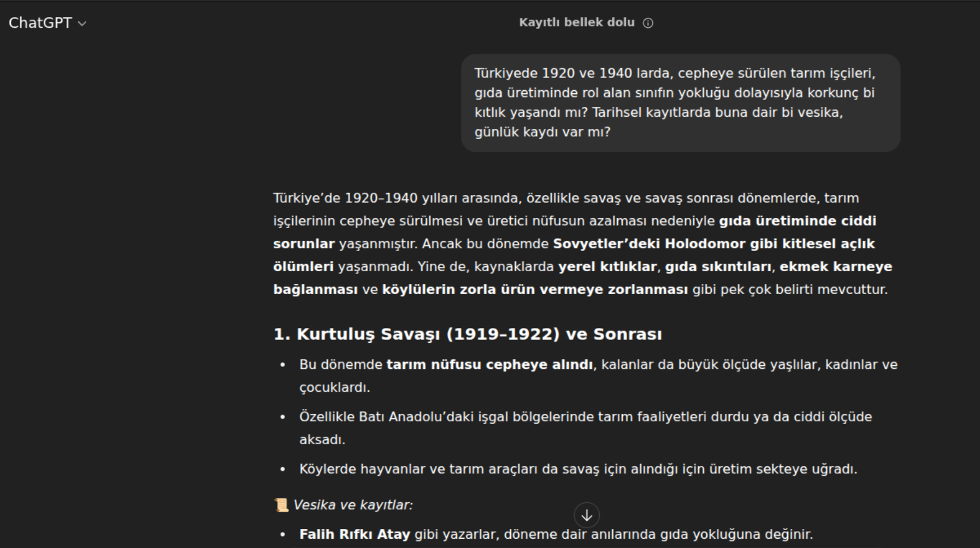Click the 'Kurtuluş Savaşı (1919–1922) ve Sonrası' heading
This screenshot has width=980, height=548.
click(467, 334)
